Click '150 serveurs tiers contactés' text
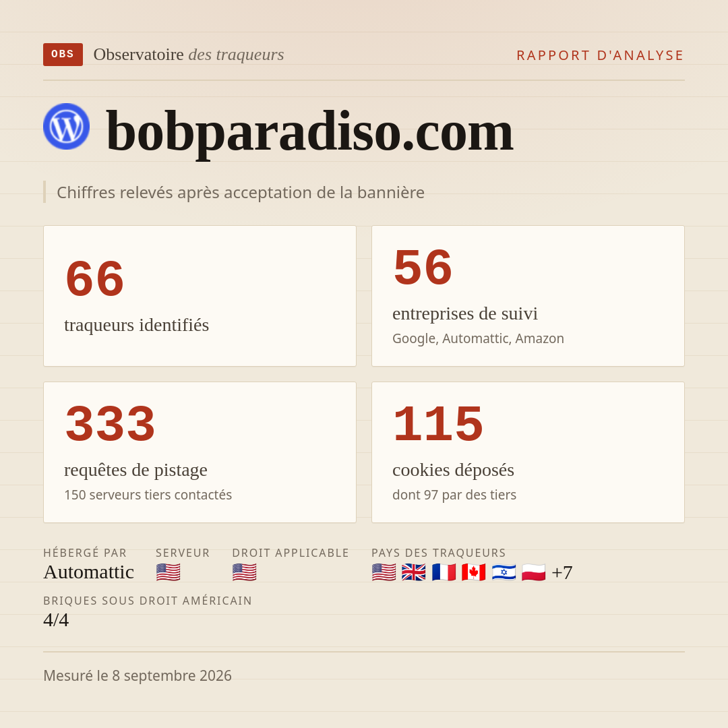The image size is (728, 728). pos(148,495)
